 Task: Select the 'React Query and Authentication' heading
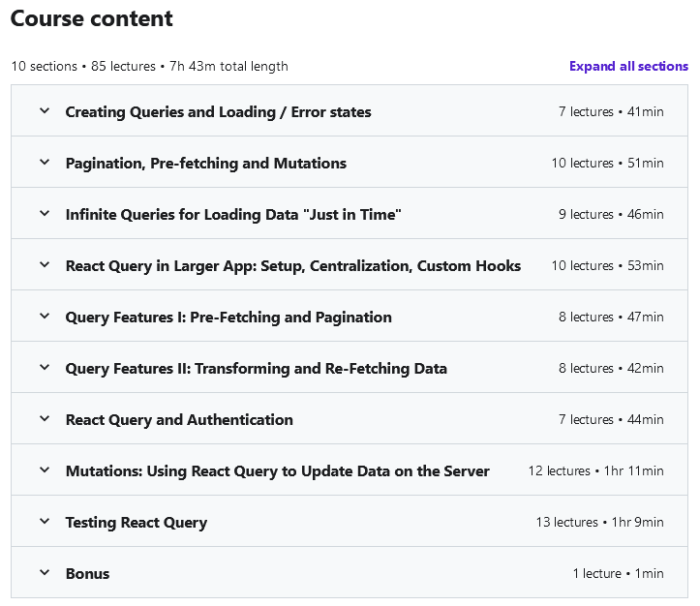(179, 420)
